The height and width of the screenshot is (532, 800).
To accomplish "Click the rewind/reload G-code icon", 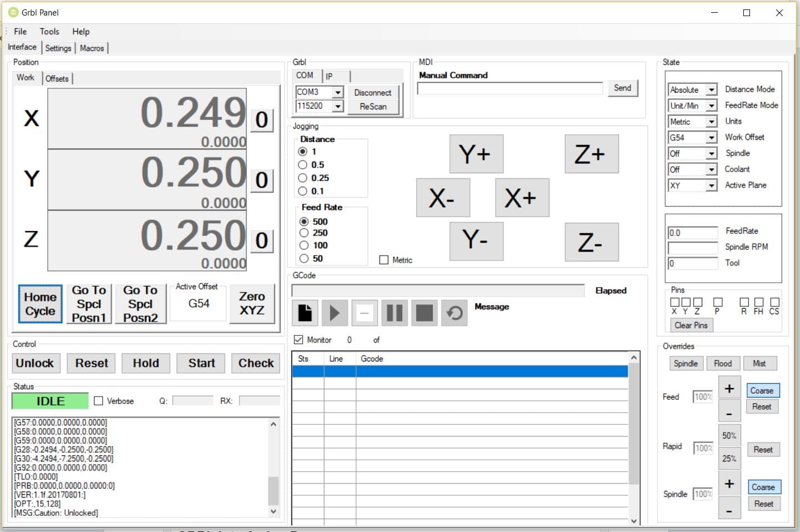I will tap(454, 313).
